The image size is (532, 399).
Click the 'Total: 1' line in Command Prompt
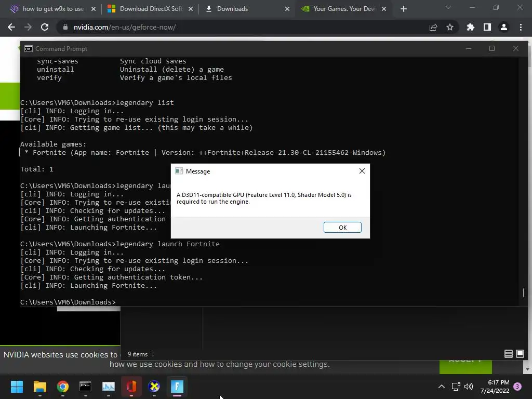point(37,169)
